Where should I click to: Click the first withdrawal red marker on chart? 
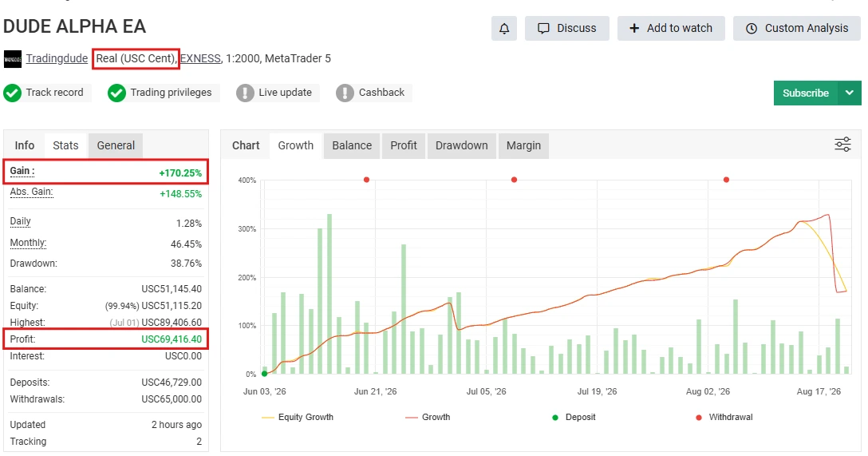coord(366,180)
